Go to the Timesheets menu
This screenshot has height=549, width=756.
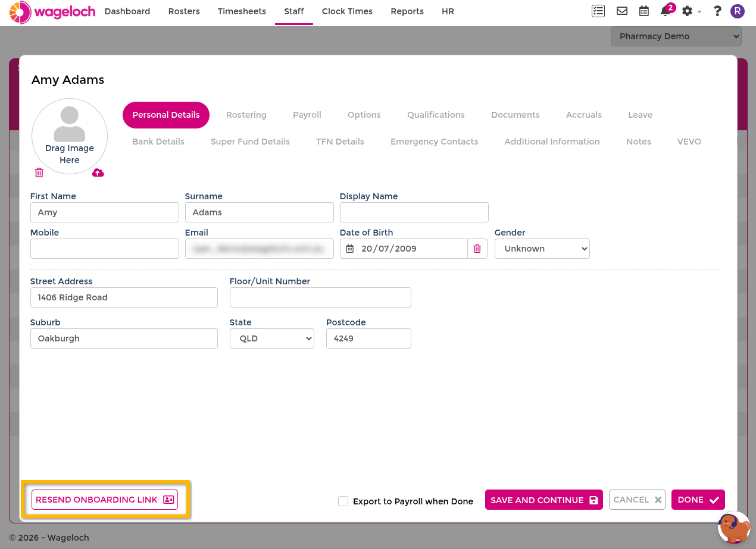(x=242, y=11)
